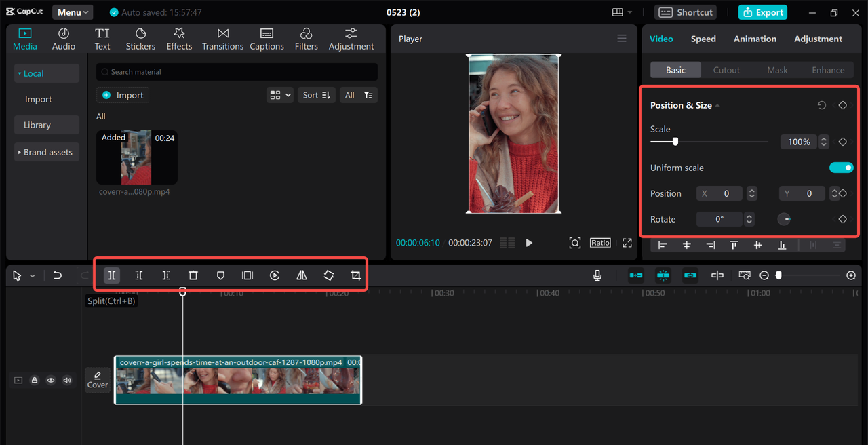Open the Library section

47,125
